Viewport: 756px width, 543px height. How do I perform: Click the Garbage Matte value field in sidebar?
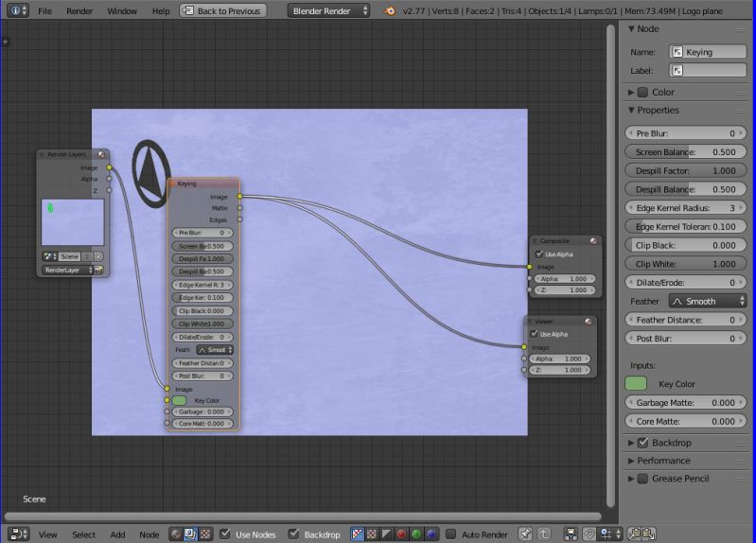(x=686, y=403)
